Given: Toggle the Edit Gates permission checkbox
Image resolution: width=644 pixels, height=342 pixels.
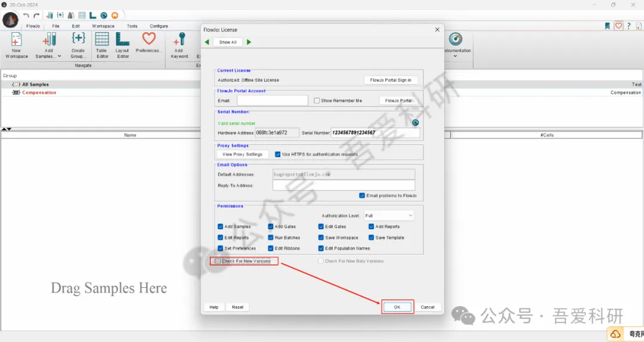Looking at the screenshot, I should coord(321,226).
